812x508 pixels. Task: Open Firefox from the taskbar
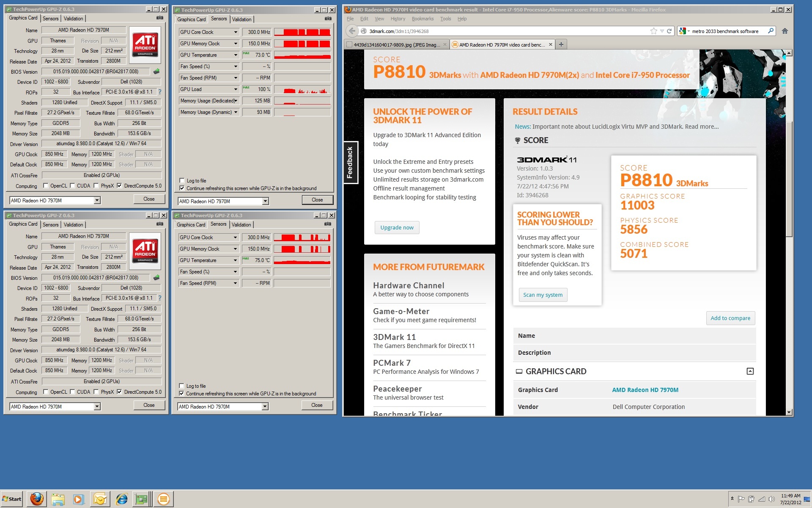pyautogui.click(x=37, y=499)
